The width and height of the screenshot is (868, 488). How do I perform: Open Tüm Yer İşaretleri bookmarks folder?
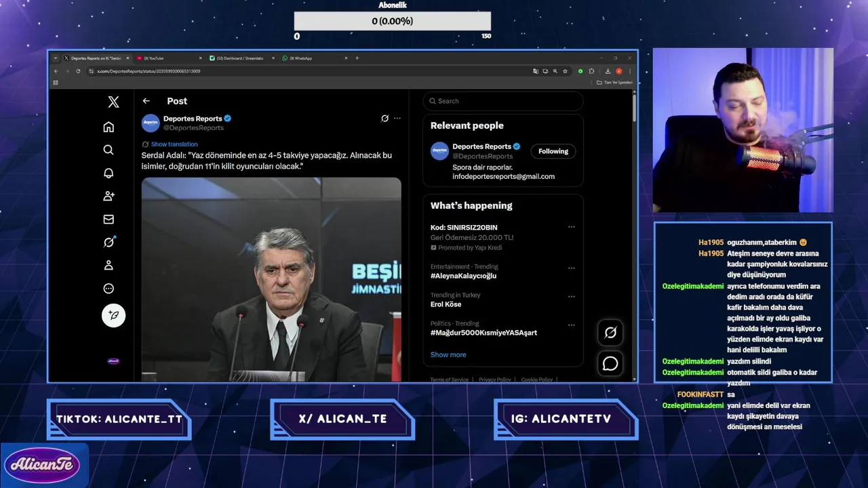pos(614,83)
